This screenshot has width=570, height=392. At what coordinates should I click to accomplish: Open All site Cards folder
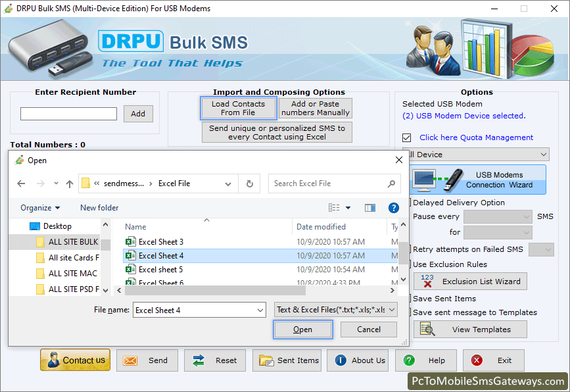(68, 258)
